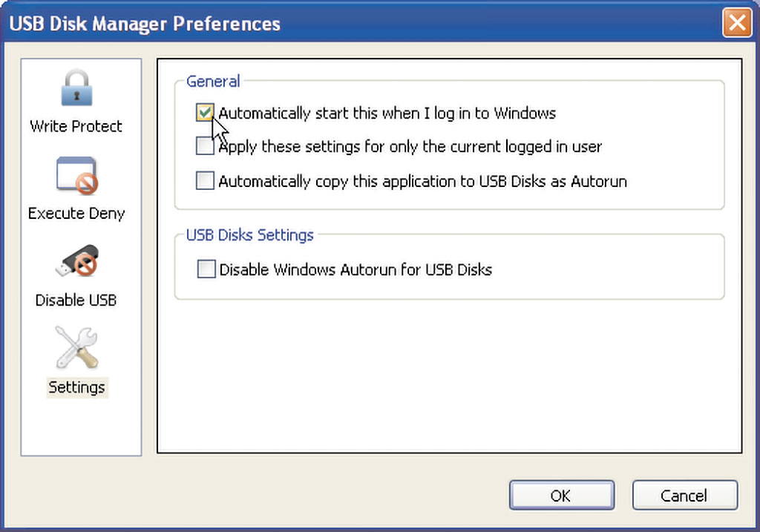Image resolution: width=760 pixels, height=532 pixels.
Task: Click the wrench and screwdriver Settings icon
Action: pyautogui.click(x=76, y=347)
